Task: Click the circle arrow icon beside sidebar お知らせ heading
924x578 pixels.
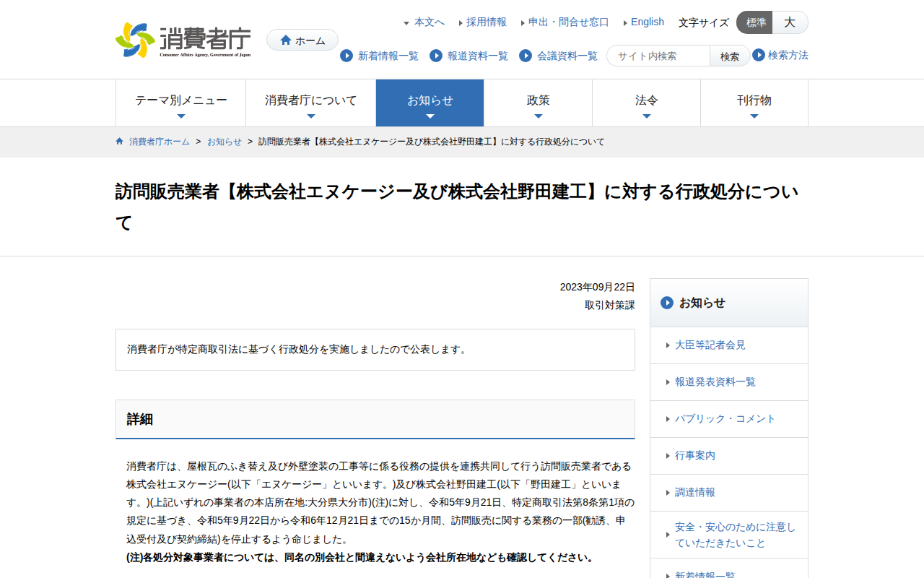Action: (667, 303)
